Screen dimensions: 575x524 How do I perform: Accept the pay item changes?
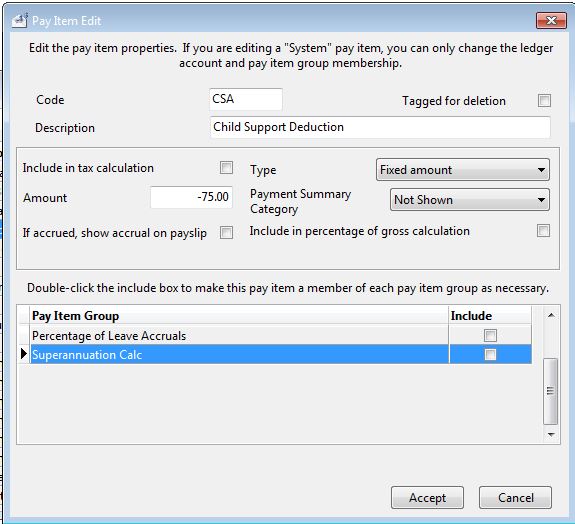pos(427,498)
